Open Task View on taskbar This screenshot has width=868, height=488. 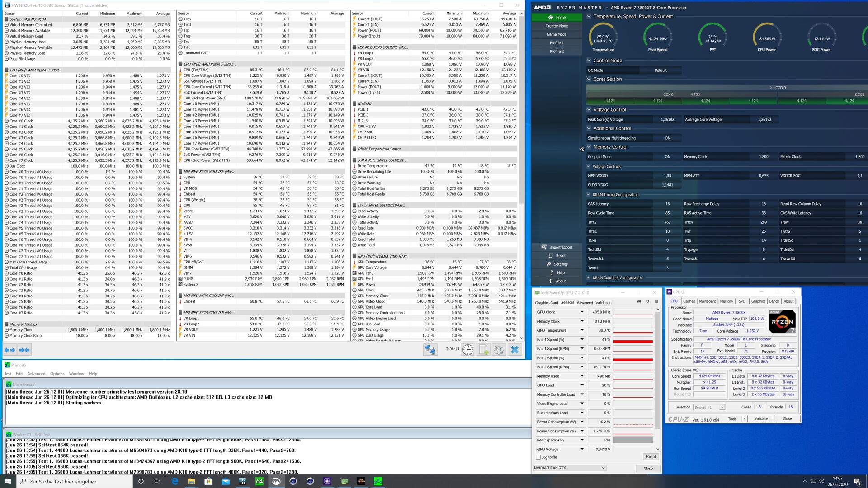(x=157, y=481)
